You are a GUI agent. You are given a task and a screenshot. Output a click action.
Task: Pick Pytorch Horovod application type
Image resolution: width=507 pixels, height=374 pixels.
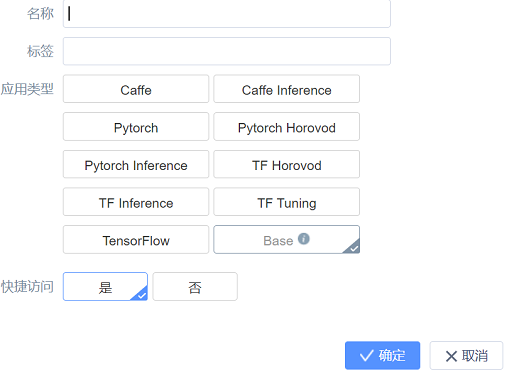pyautogui.click(x=287, y=127)
